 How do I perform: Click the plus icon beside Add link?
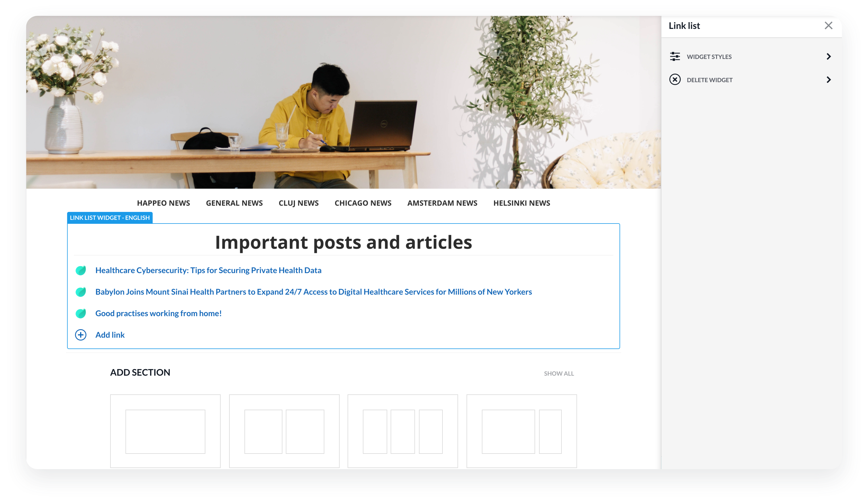81,335
